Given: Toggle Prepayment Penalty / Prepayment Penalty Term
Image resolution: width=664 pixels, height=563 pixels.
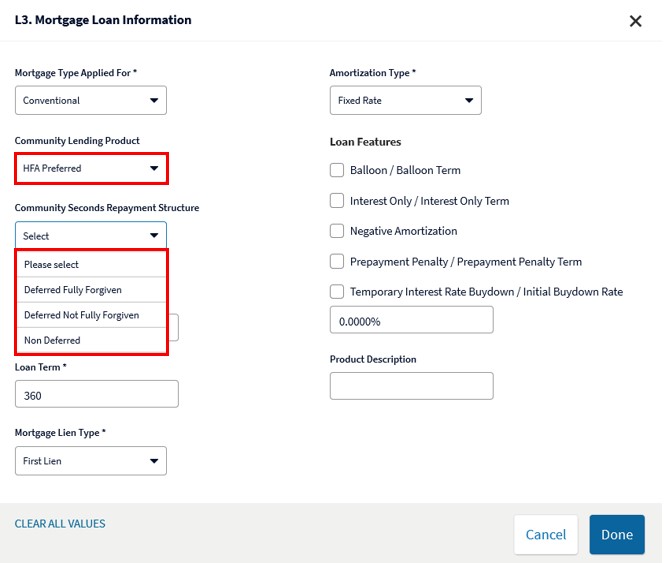Looking at the screenshot, I should coord(337,261).
